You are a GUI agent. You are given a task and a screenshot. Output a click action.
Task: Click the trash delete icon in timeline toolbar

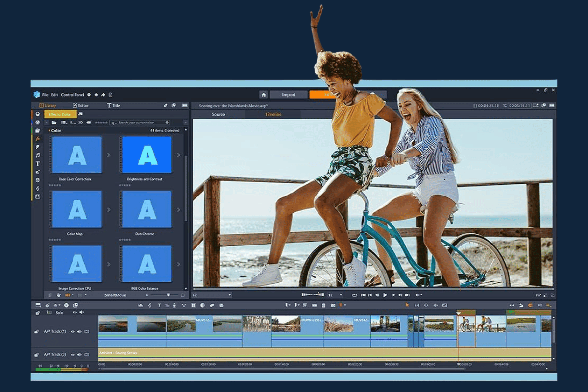(323, 305)
